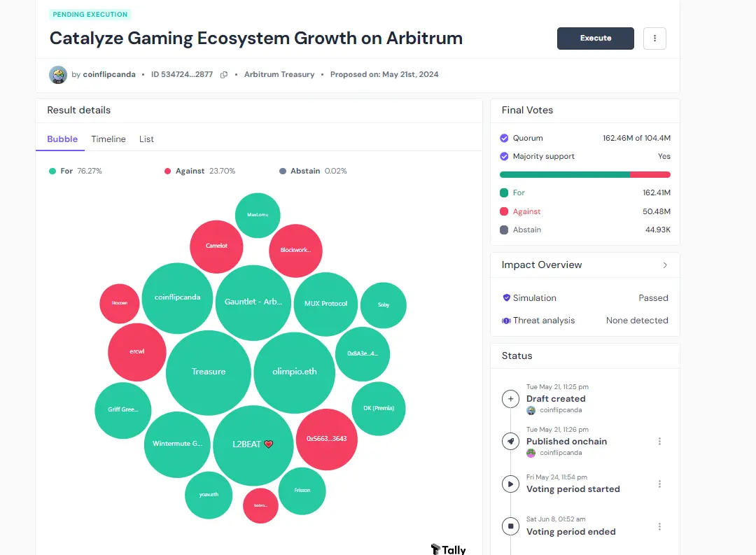Viewport: 756px width, 555px height.
Task: Switch to the List view tab
Action: tap(146, 139)
